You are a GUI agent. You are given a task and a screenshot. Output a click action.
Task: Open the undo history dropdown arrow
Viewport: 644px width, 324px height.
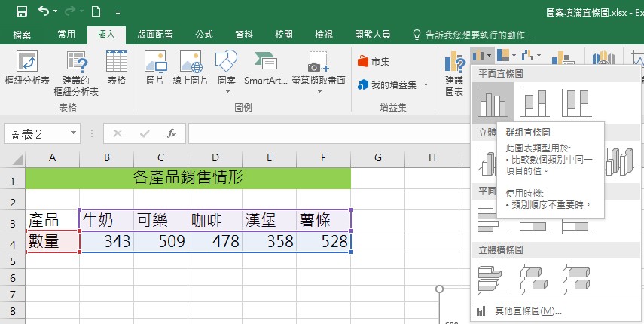coord(55,11)
